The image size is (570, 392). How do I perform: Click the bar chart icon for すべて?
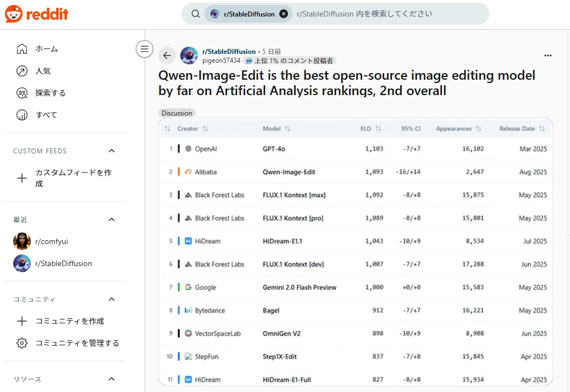22,115
